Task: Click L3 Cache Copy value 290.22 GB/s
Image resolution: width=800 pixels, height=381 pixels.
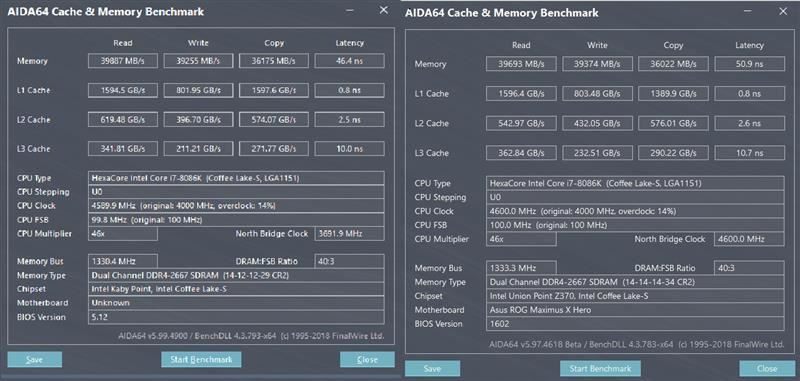Action: pyautogui.click(x=673, y=153)
